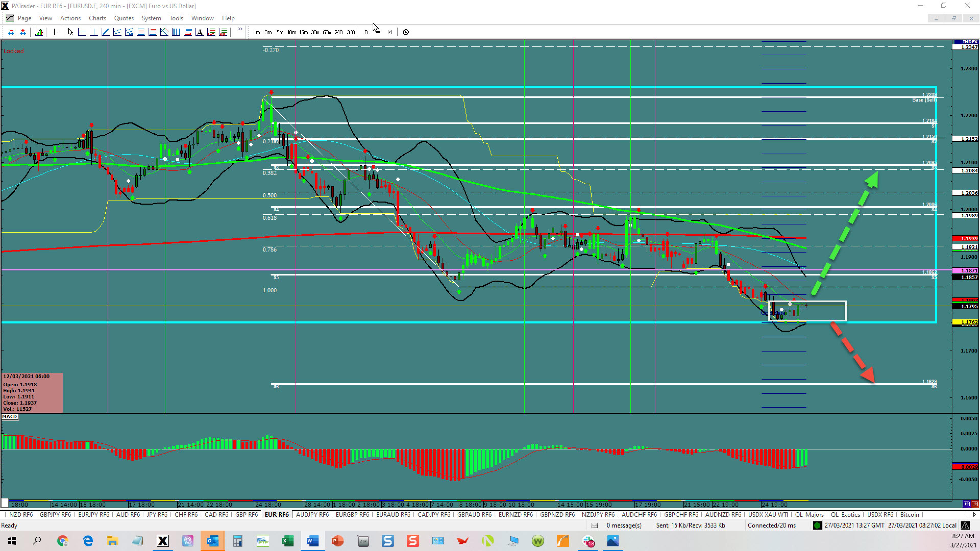Viewport: 980px width, 551px height.
Task: Open Slack from the taskbar
Action: click(x=588, y=541)
